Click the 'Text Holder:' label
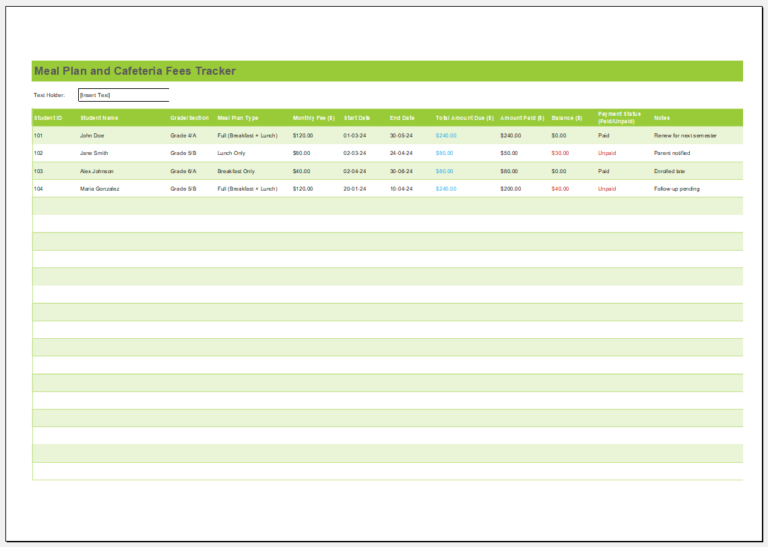 click(49, 95)
